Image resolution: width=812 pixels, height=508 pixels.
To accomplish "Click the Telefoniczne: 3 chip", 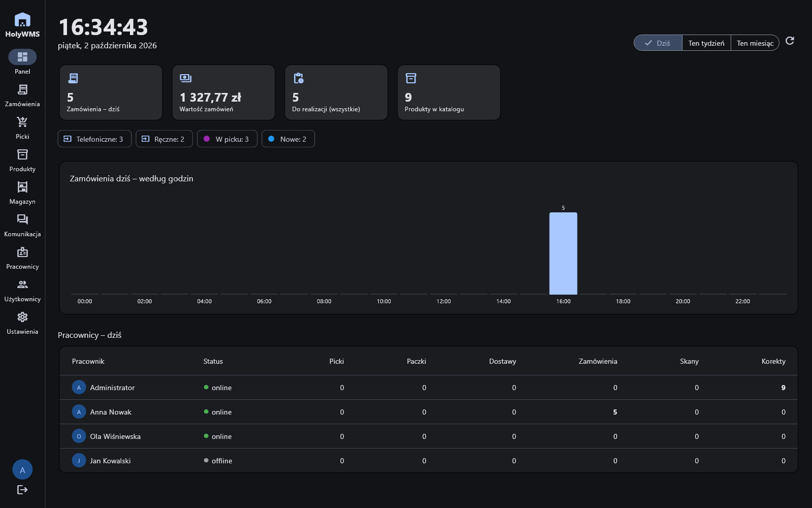I will (94, 139).
